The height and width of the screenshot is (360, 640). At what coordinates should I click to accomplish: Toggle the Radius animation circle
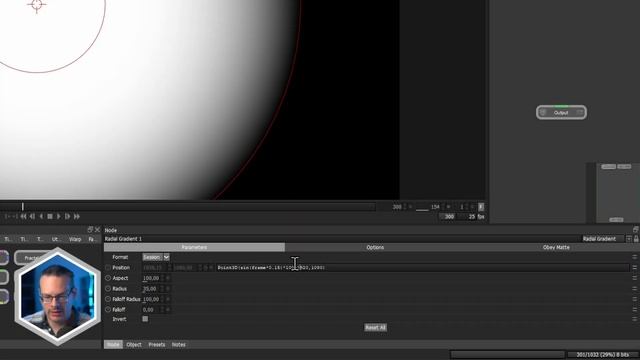pyautogui.click(x=108, y=289)
